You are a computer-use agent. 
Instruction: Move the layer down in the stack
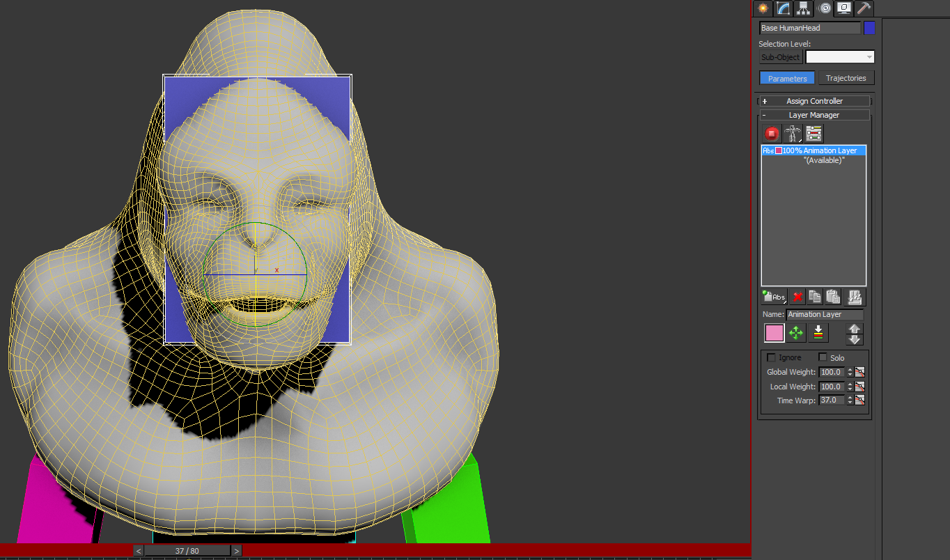pos(855,340)
